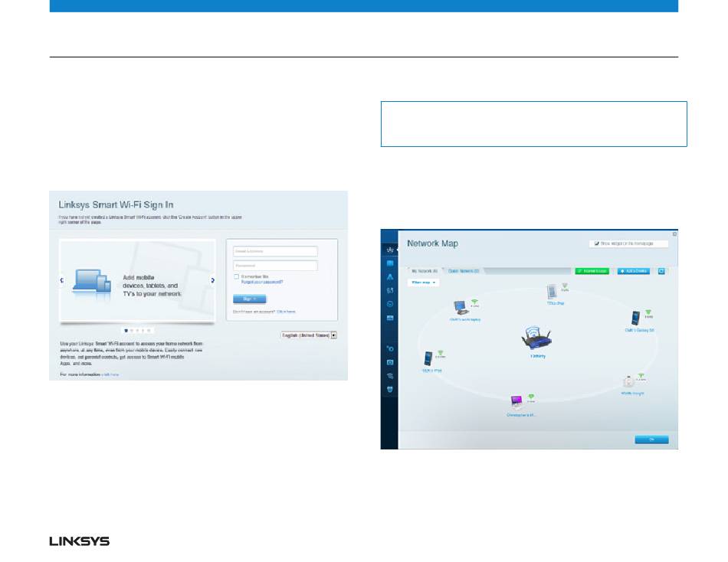
Task: Click the green button on Network Map toolbar
Action: (x=592, y=271)
